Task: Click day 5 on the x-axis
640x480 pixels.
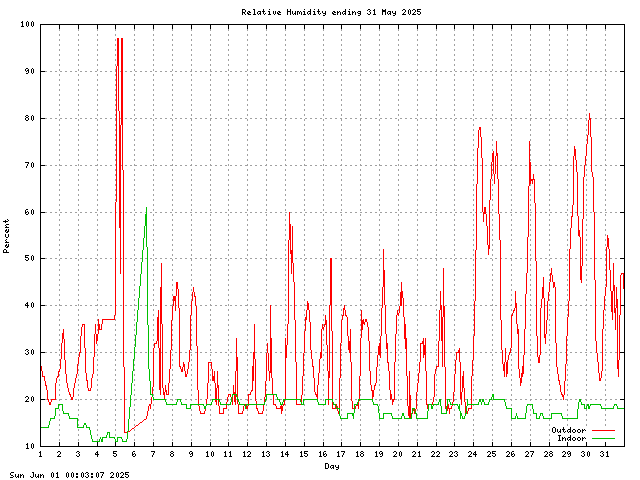Action: tap(116, 454)
